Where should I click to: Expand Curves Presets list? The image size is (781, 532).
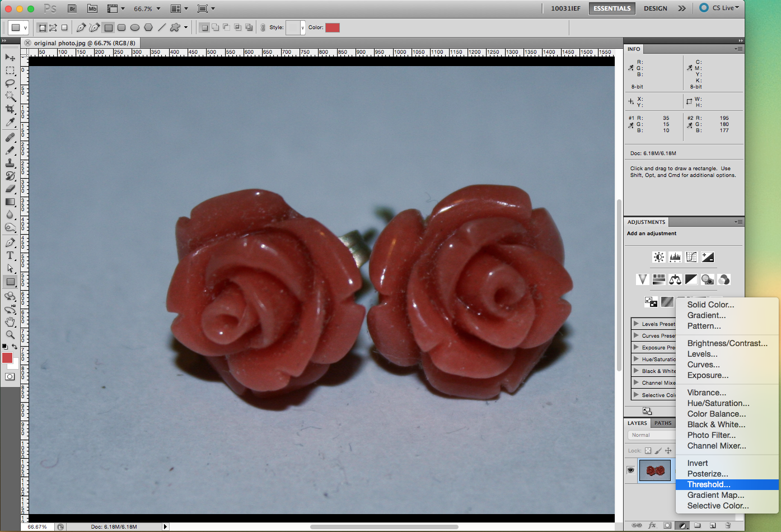[x=636, y=335]
